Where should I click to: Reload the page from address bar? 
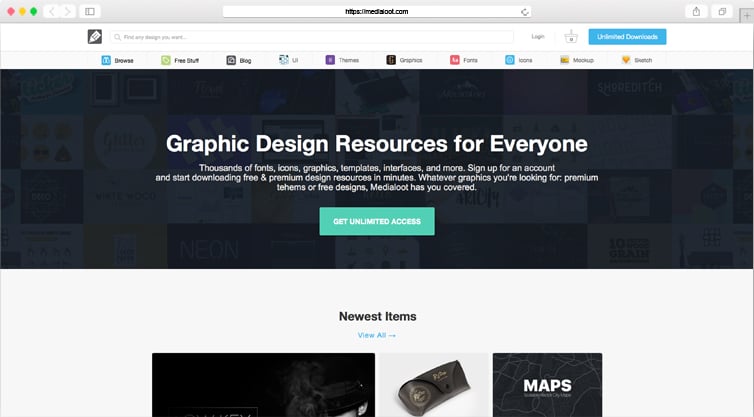click(524, 11)
